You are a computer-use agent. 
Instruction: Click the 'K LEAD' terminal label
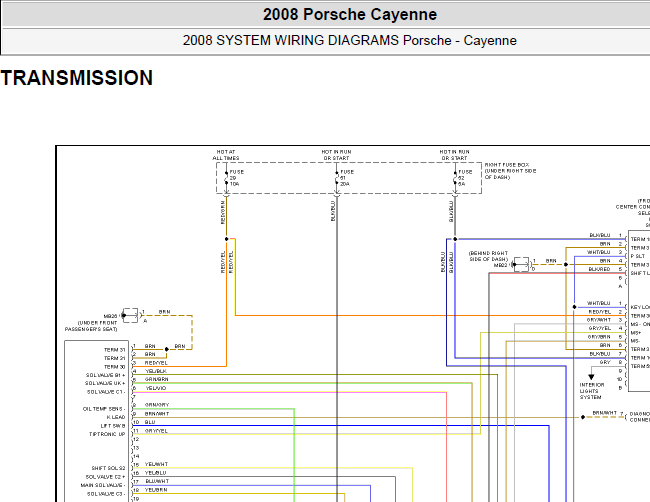116,417
